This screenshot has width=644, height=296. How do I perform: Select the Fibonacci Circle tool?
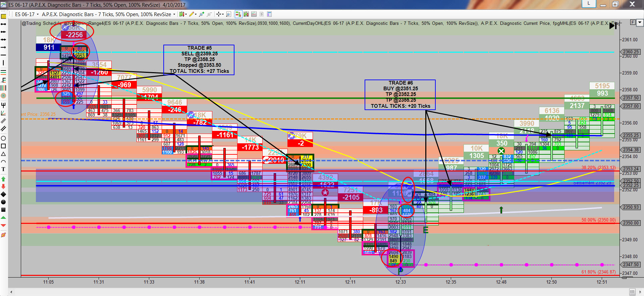[x=3, y=96]
